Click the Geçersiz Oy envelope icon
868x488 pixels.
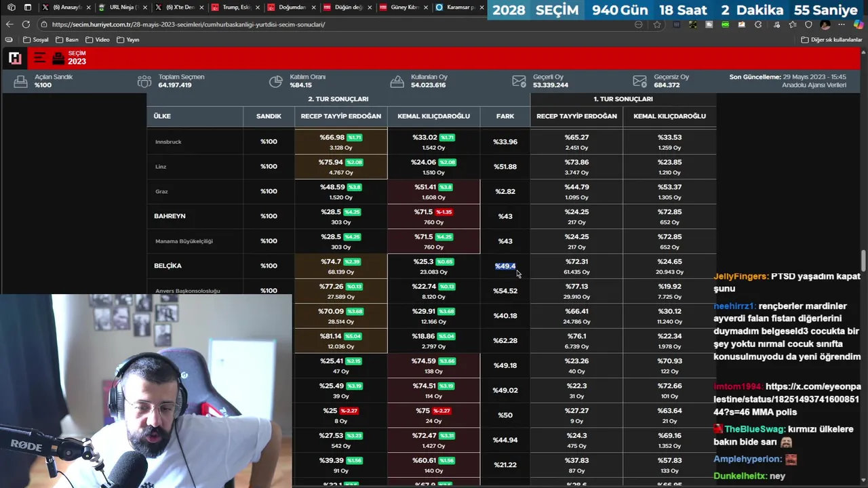pyautogui.click(x=639, y=81)
